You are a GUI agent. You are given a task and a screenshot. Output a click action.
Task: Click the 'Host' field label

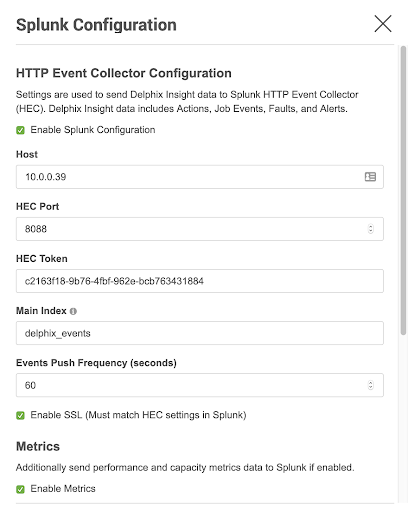27,154
